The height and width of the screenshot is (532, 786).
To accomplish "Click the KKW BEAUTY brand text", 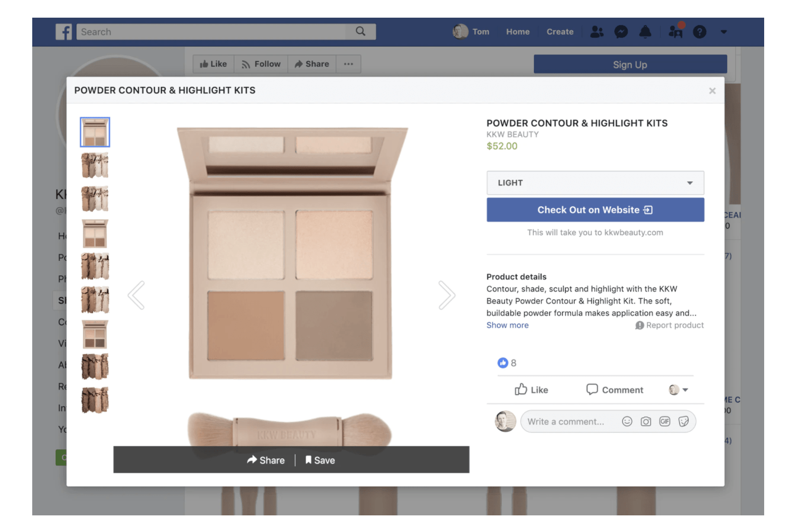I will tap(513, 134).
